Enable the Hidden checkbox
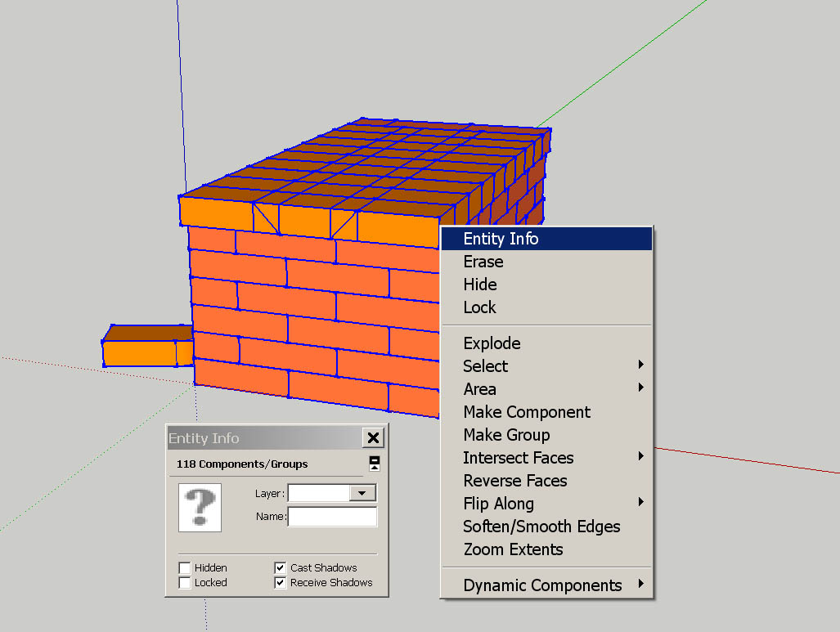840x632 pixels. 185,567
